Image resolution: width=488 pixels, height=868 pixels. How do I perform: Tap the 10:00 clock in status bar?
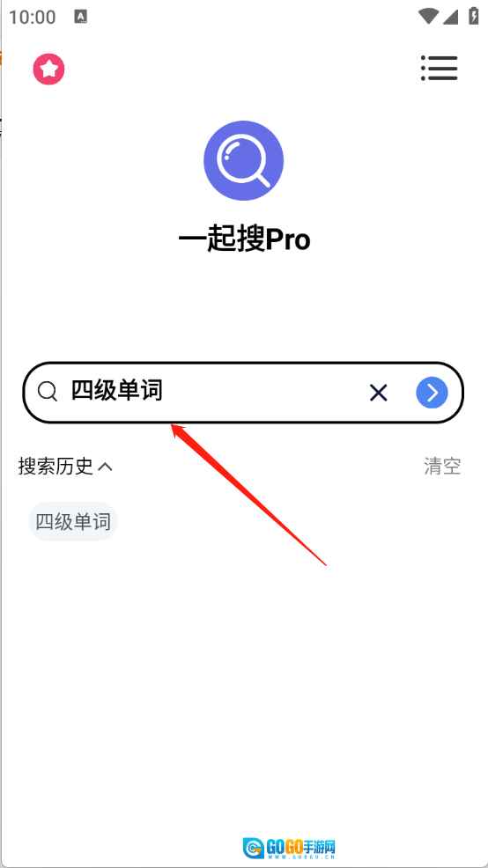pyautogui.click(x=32, y=17)
